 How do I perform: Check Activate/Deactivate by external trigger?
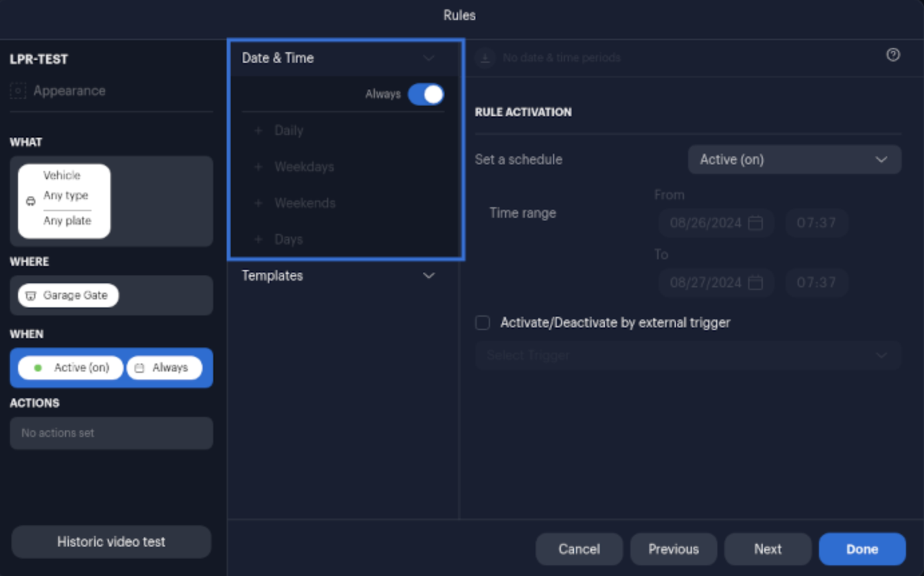pyautogui.click(x=483, y=323)
